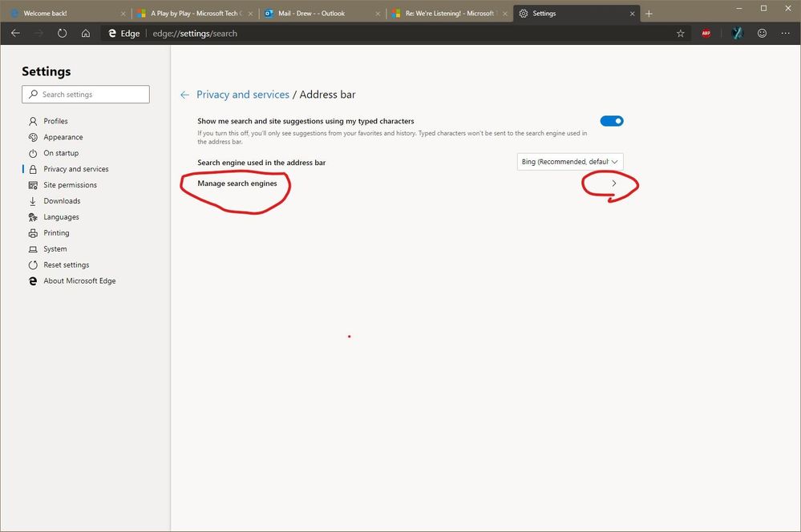Image resolution: width=801 pixels, height=532 pixels.
Task: Send feedback via the smiley icon
Action: pos(762,33)
